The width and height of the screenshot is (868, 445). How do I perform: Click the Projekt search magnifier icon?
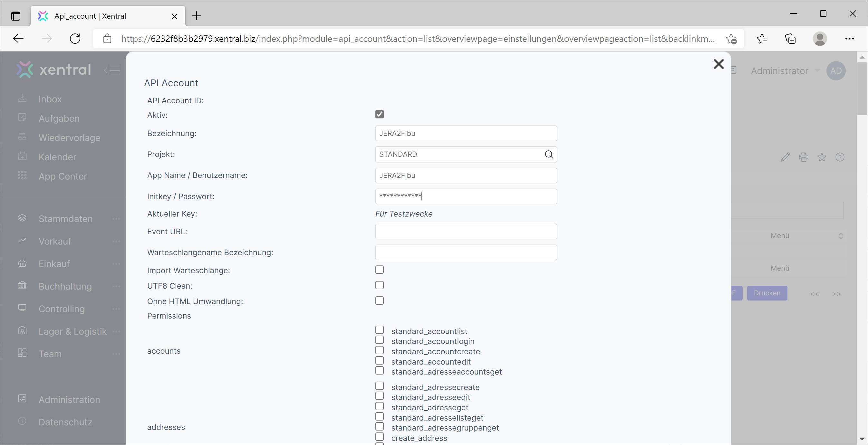(x=549, y=154)
